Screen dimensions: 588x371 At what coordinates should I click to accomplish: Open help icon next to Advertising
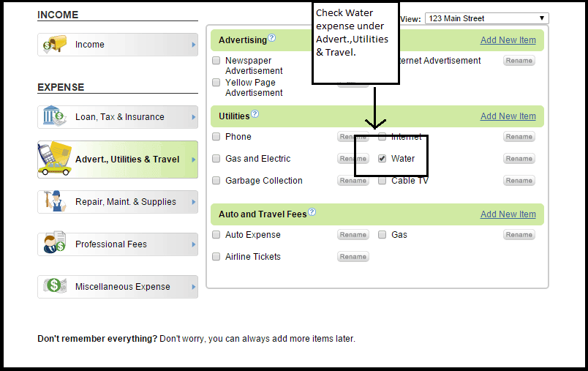click(x=272, y=38)
